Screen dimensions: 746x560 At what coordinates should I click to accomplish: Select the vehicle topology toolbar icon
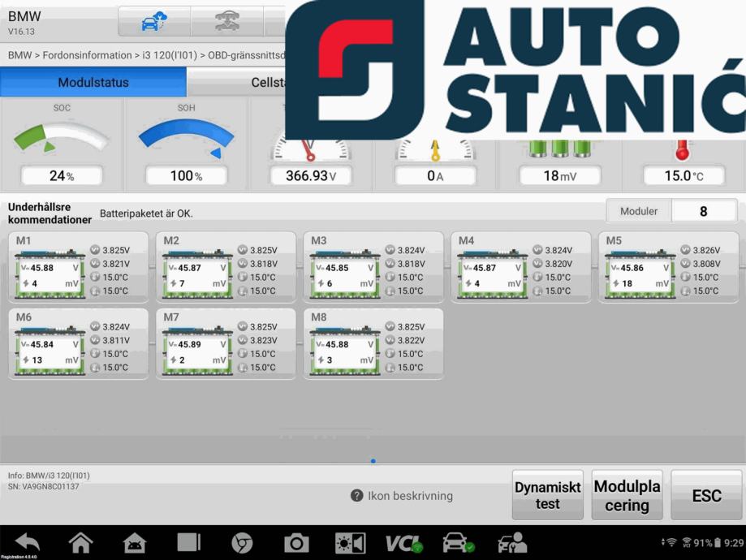point(227,21)
